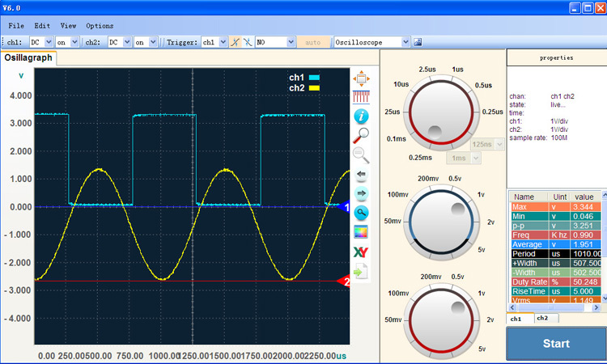This screenshot has height=364, width=607.
Task: Switch to XY mode icon
Action: (x=361, y=252)
